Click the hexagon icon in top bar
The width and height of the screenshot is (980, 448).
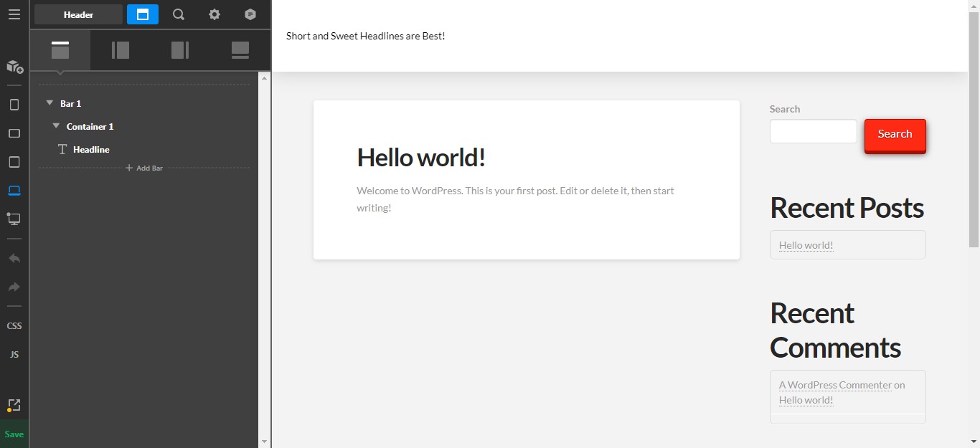pos(250,14)
